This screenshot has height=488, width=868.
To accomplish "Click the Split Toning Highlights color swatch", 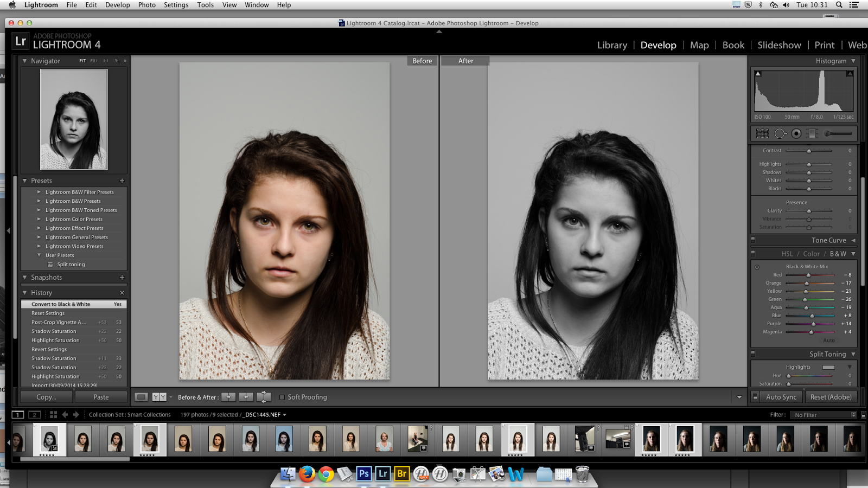I will pos(828,367).
